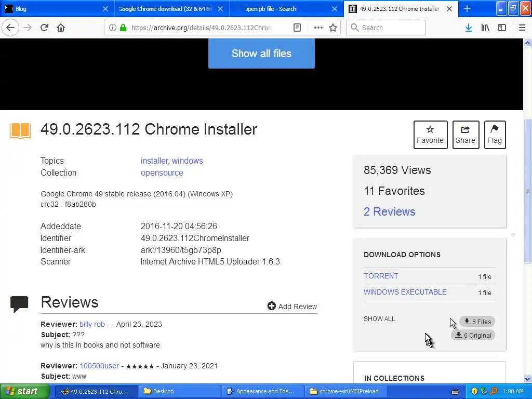The height and width of the screenshot is (399, 532).
Task: Click scrollbar down arrow
Action: [x=527, y=379]
